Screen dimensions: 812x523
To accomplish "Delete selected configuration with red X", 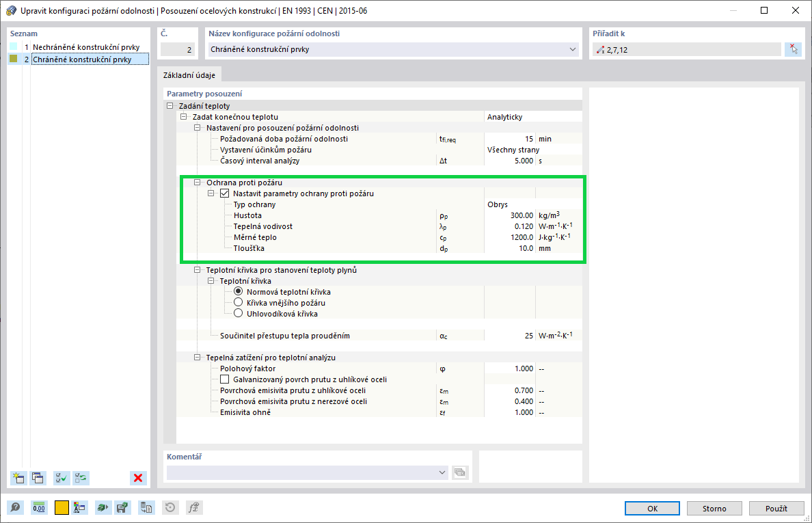I will [x=138, y=478].
